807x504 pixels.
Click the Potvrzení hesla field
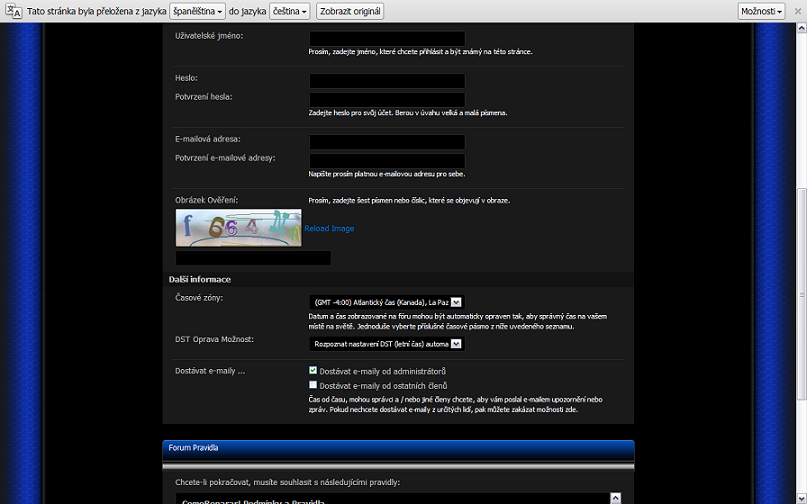386,99
